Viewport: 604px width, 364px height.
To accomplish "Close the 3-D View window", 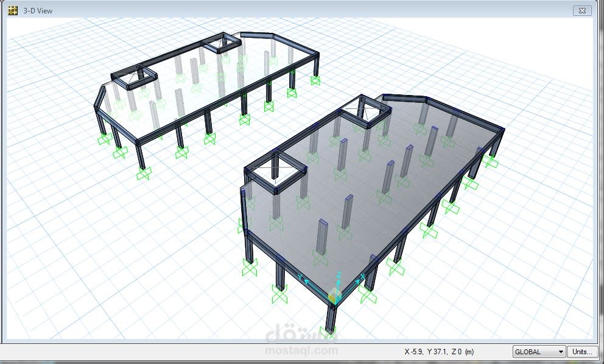I will coord(582,10).
